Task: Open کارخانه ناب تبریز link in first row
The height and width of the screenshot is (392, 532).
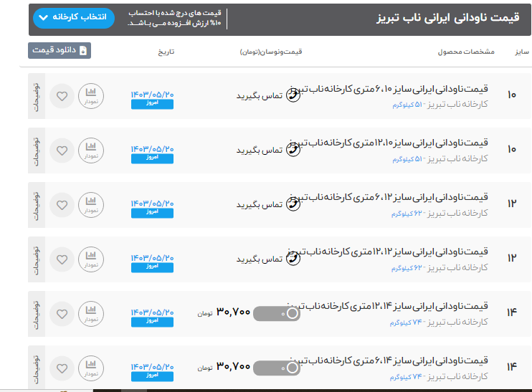Action: point(459,105)
